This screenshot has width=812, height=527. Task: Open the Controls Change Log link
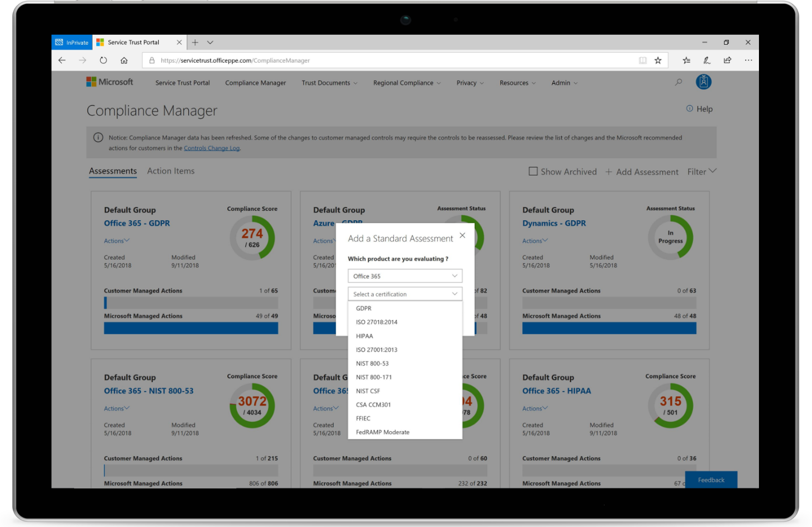(211, 148)
